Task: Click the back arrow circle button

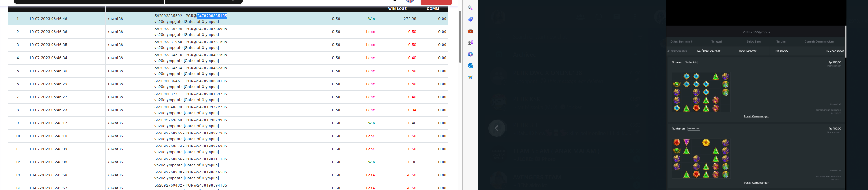Action: tap(497, 128)
